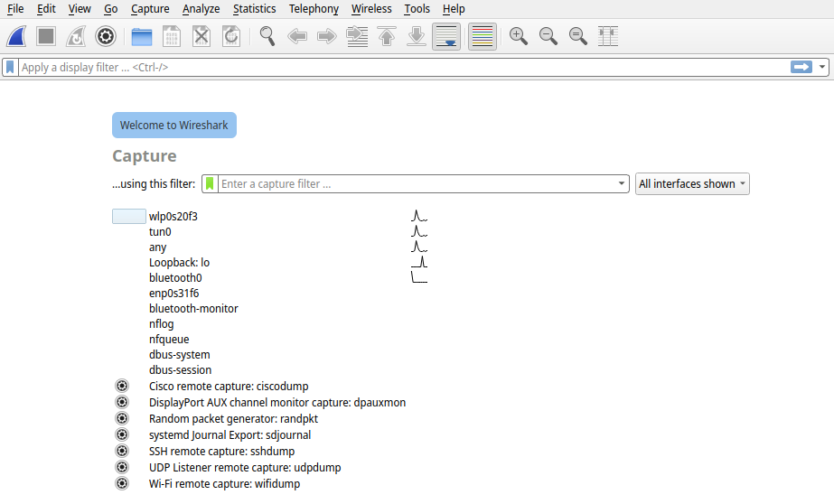Open the Help menu
This screenshot has height=504, width=834.
click(x=454, y=9)
